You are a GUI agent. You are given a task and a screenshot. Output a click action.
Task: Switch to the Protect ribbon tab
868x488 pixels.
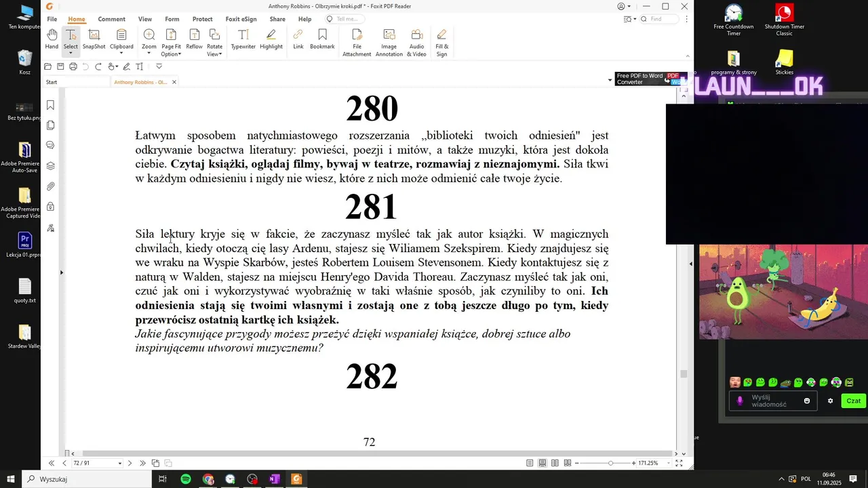[x=202, y=19]
